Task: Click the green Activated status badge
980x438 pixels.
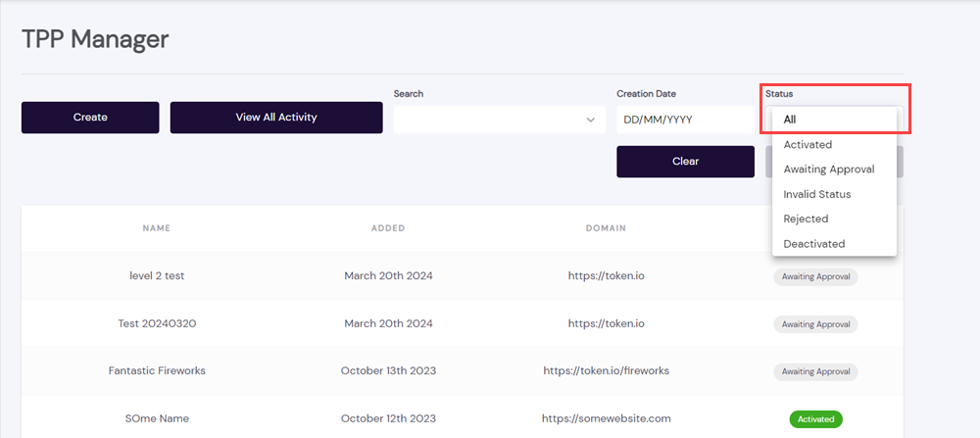Action: 815,419
